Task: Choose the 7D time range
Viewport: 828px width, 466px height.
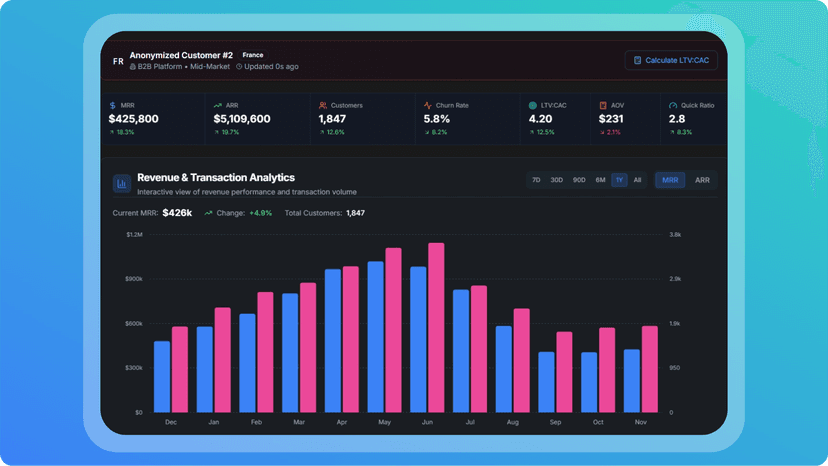Action: [536, 180]
